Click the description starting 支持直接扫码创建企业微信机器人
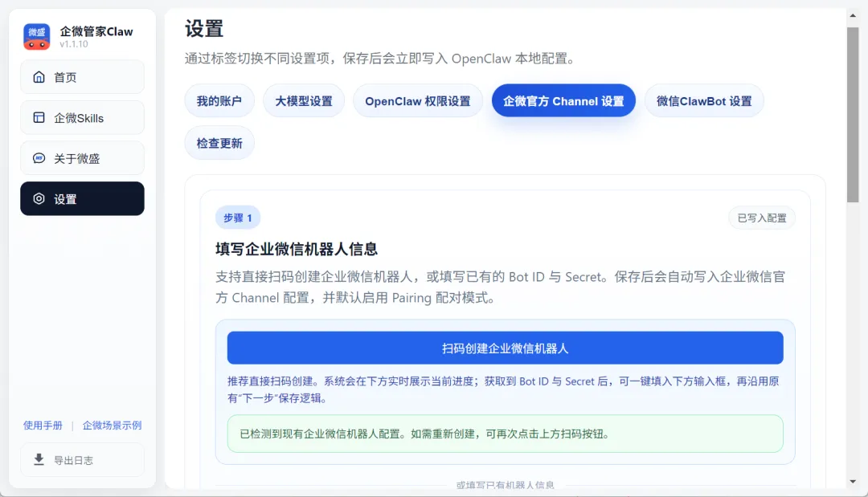This screenshot has height=497, width=868. (x=501, y=287)
